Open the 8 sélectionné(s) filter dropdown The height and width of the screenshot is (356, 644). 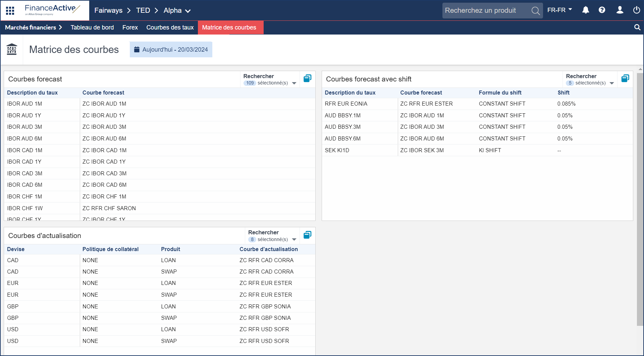pyautogui.click(x=272, y=239)
